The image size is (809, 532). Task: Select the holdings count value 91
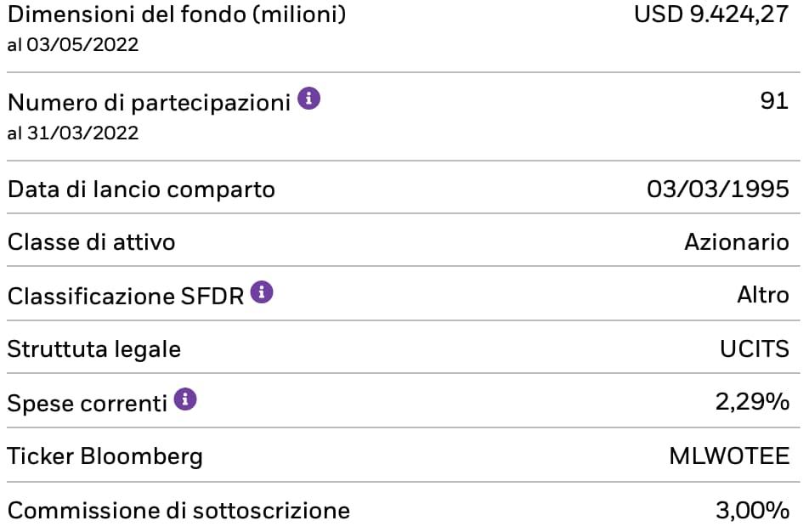point(775,102)
